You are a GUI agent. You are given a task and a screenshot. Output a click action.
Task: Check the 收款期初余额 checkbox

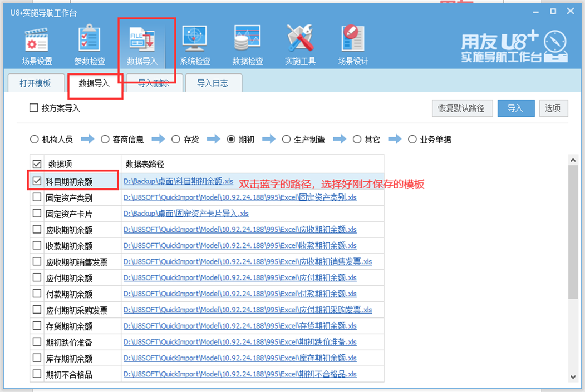pos(37,245)
